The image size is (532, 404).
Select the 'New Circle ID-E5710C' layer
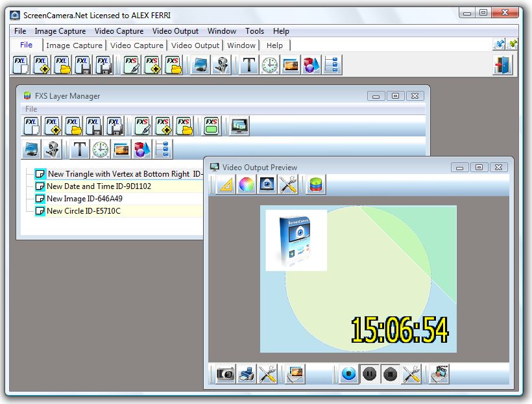(83, 211)
